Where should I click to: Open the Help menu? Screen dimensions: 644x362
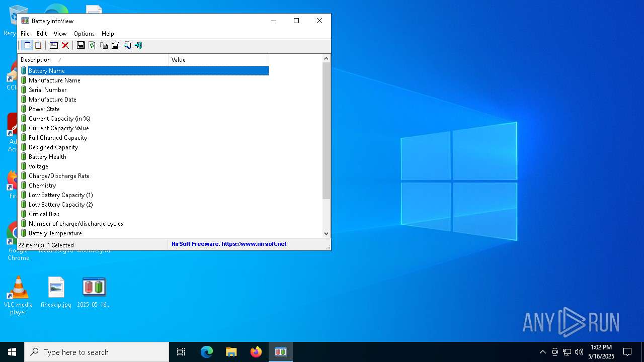coord(108,34)
